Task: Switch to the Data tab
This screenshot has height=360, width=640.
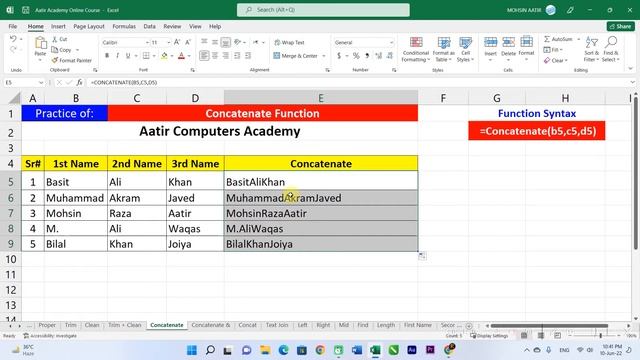Action: coord(149,27)
